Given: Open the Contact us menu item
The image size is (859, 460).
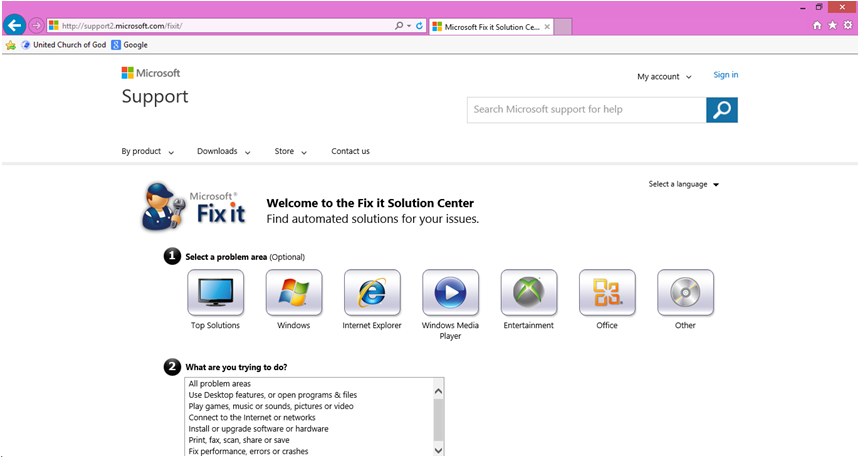Looking at the screenshot, I should [x=350, y=151].
